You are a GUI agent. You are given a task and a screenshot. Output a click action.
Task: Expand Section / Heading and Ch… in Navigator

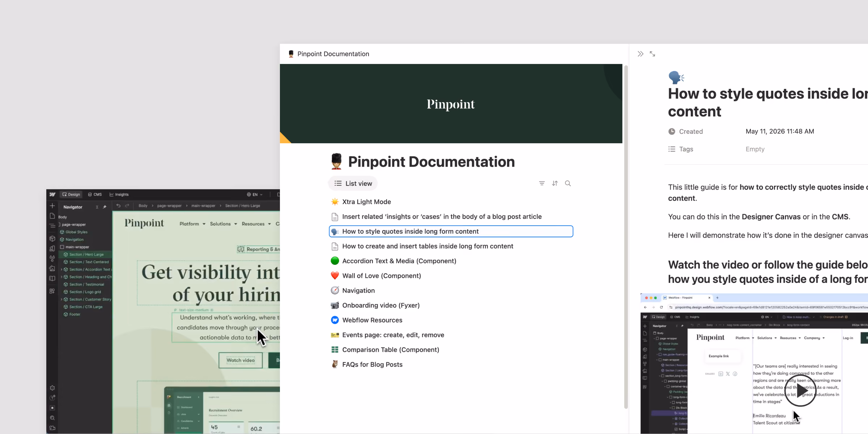[61, 277]
